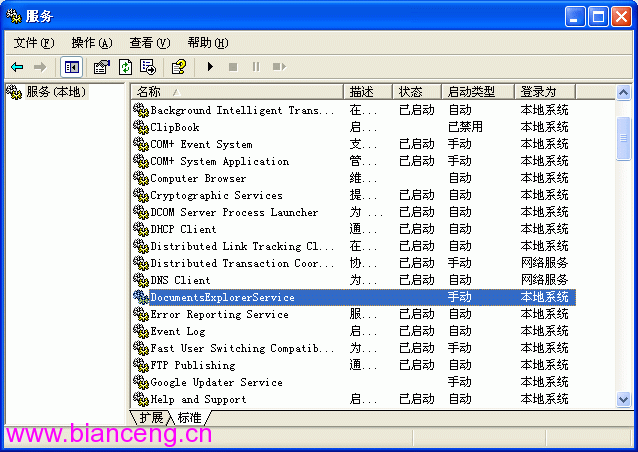Click the Back arrow toolbar icon

17,67
